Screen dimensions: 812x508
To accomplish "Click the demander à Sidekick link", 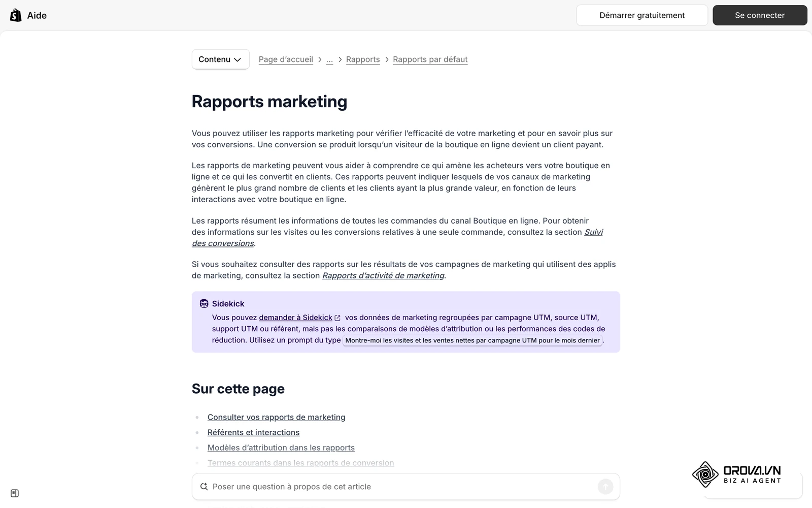I will click(x=295, y=317).
